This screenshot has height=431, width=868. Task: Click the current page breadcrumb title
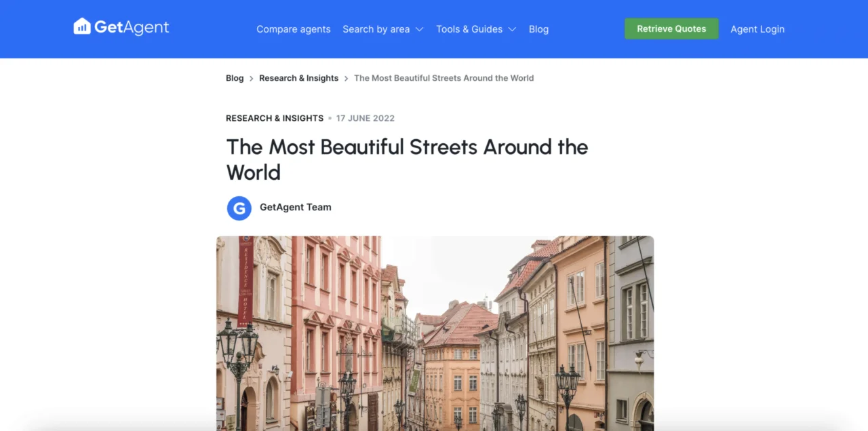click(x=443, y=78)
